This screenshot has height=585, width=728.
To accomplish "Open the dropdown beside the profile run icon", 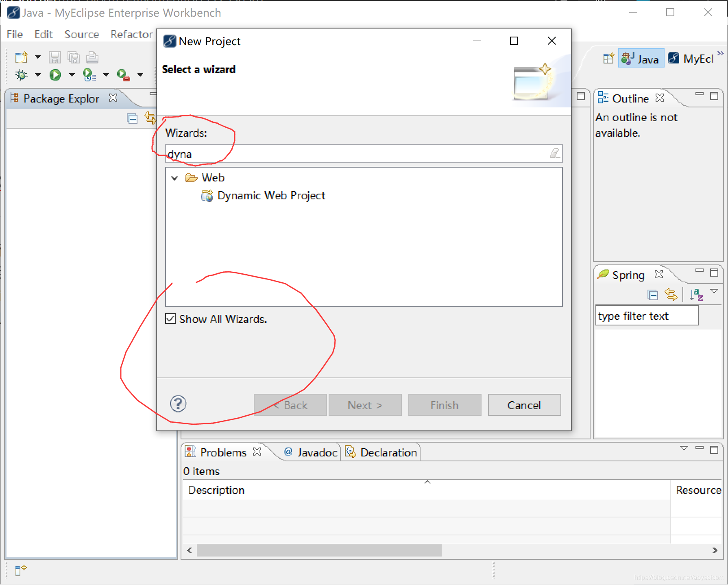I will (x=106, y=75).
